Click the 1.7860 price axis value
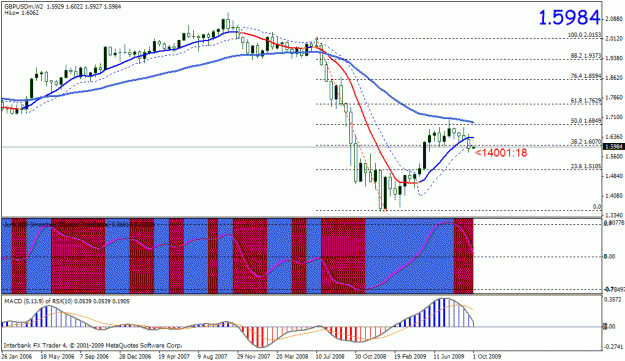 tap(614, 98)
